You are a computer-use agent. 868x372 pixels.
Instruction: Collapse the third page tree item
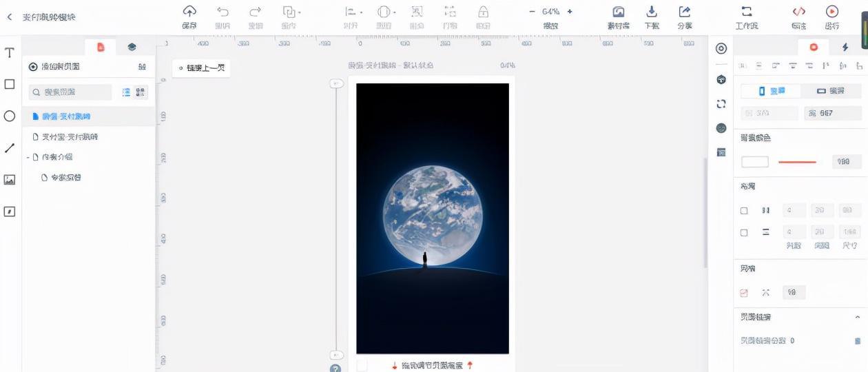(28, 157)
